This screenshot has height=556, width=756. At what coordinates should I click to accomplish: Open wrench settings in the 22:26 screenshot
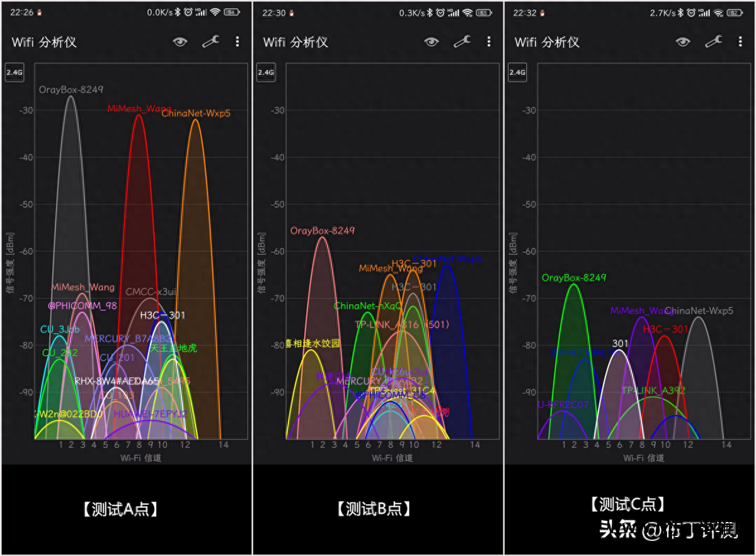point(210,42)
